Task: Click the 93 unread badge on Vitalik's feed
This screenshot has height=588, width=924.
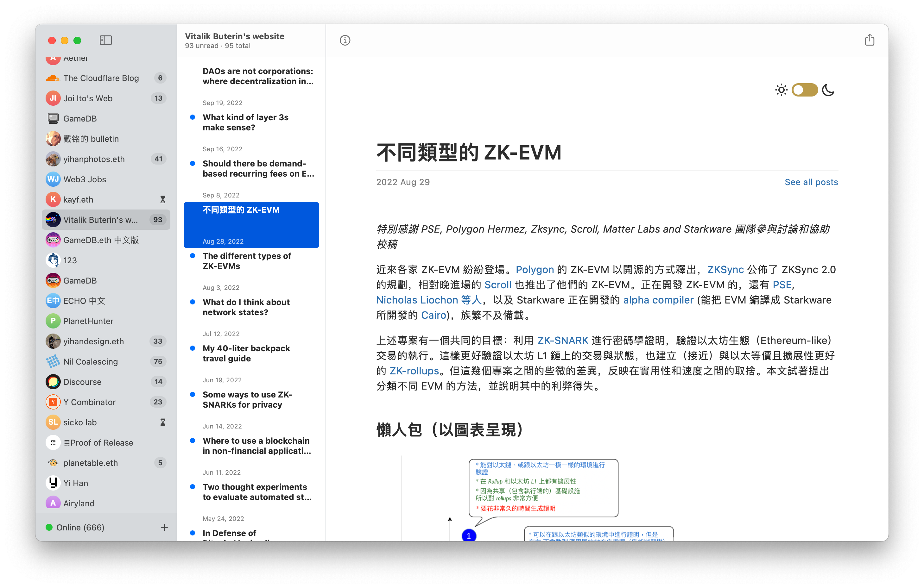Action: click(158, 220)
